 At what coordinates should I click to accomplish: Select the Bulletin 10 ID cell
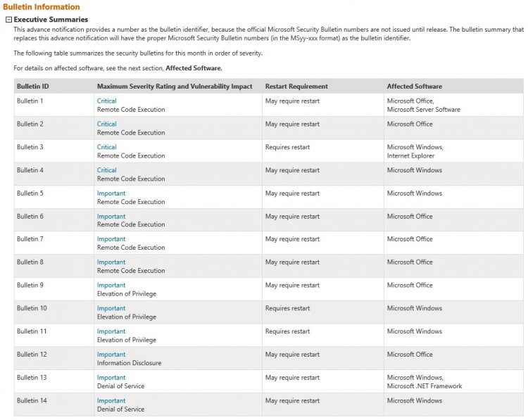pos(54,312)
